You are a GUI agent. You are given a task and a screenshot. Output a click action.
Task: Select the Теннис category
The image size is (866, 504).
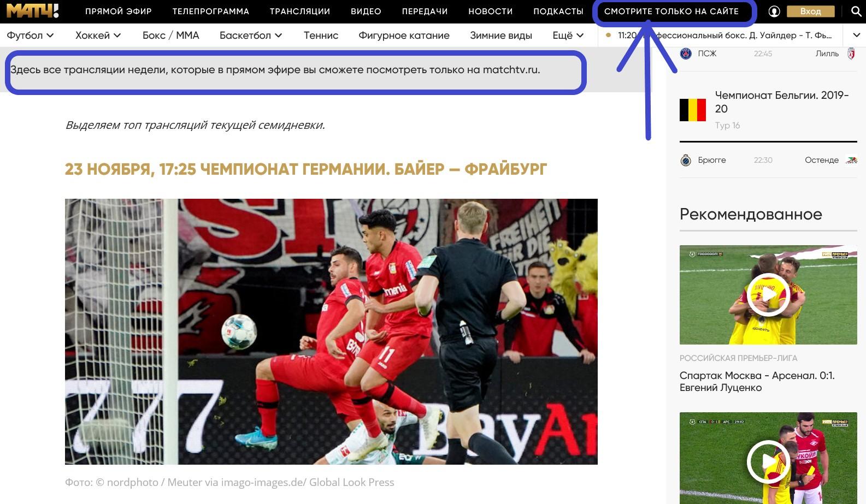321,35
